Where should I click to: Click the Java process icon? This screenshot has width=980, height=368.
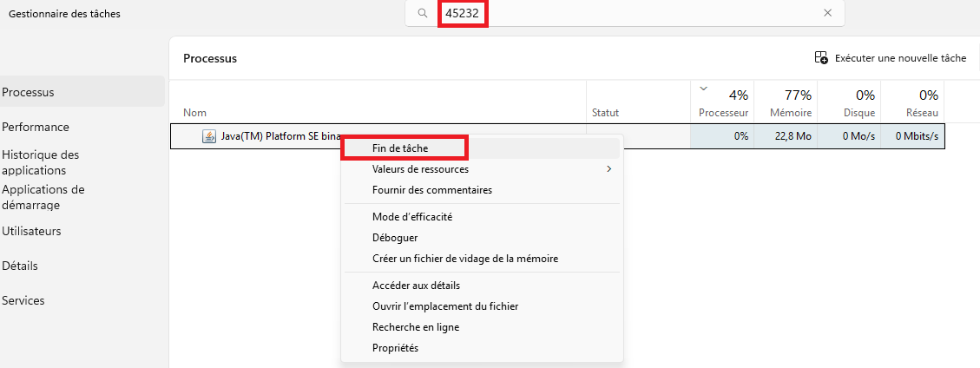pos(208,136)
